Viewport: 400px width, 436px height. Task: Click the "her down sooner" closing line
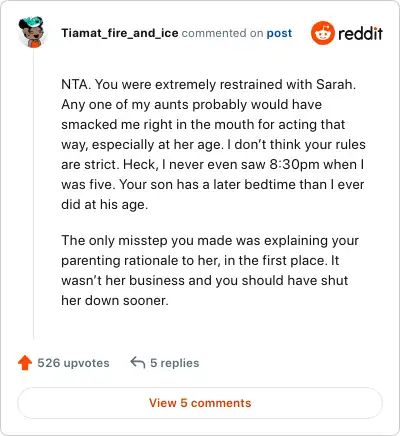tap(115, 301)
